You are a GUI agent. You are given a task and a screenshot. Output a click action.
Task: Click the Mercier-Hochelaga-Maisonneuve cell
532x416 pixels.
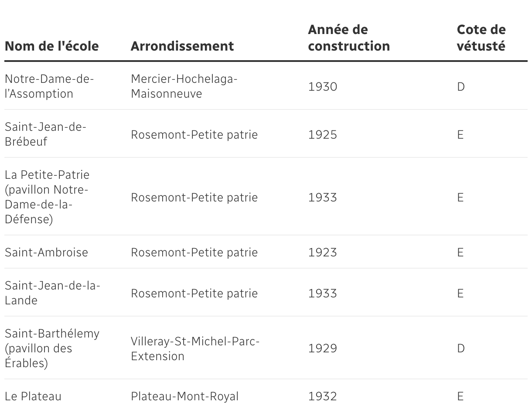click(x=184, y=86)
